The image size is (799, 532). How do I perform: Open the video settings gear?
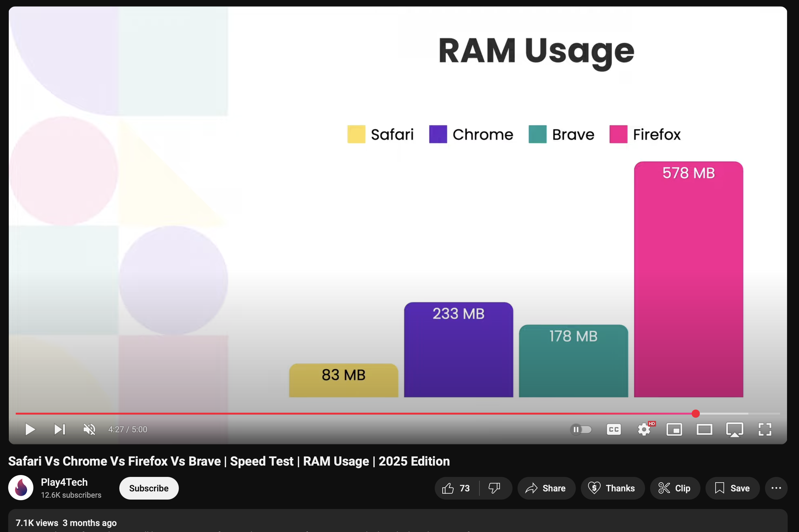[x=644, y=429]
